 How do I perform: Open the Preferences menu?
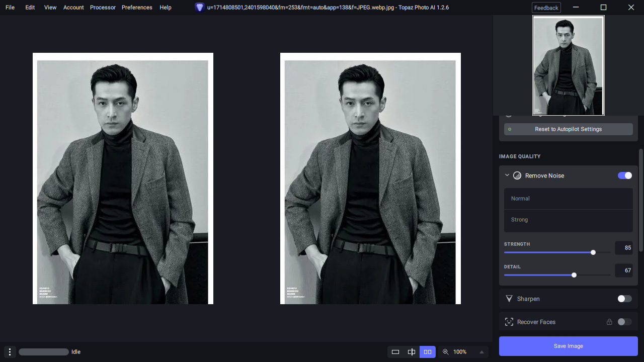click(137, 7)
